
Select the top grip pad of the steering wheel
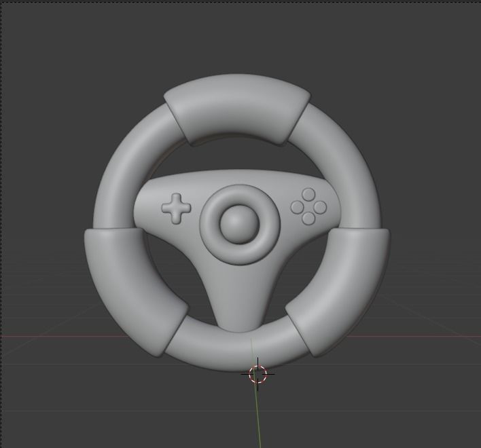[x=237, y=109]
